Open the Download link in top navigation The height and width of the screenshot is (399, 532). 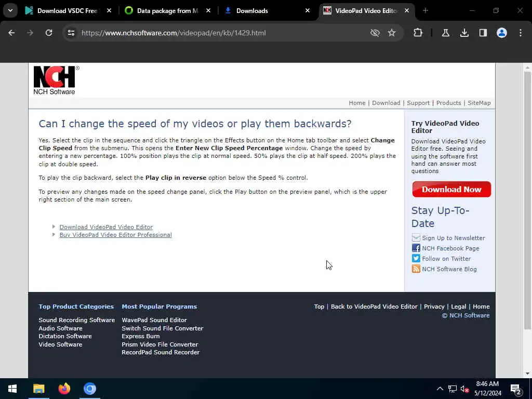click(386, 103)
